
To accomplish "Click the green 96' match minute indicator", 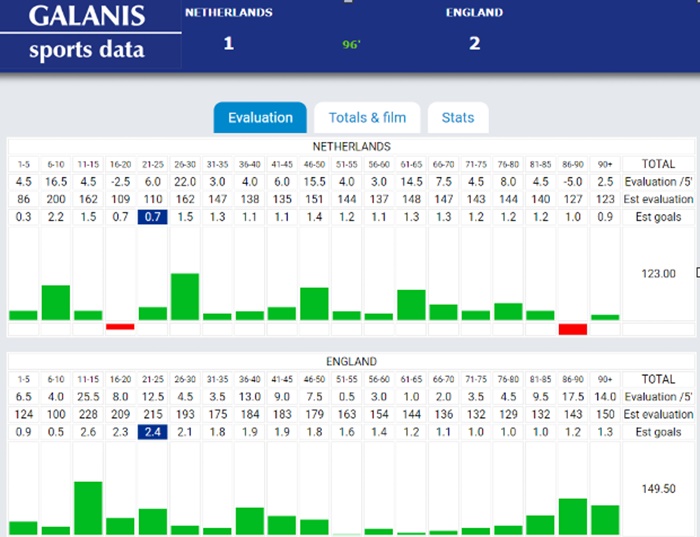I will pos(350,45).
